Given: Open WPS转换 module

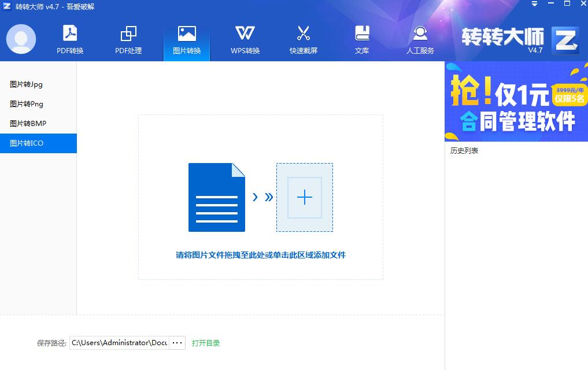Looking at the screenshot, I should (x=245, y=39).
